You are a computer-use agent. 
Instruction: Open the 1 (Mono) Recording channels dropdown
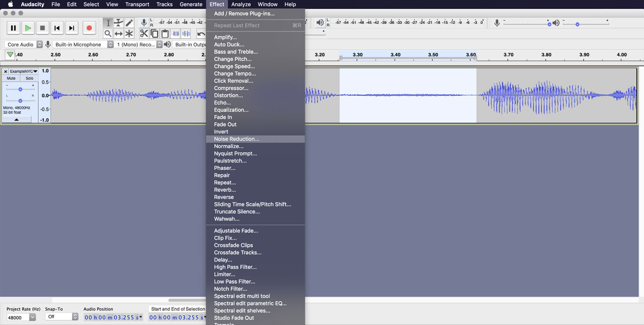click(x=139, y=44)
